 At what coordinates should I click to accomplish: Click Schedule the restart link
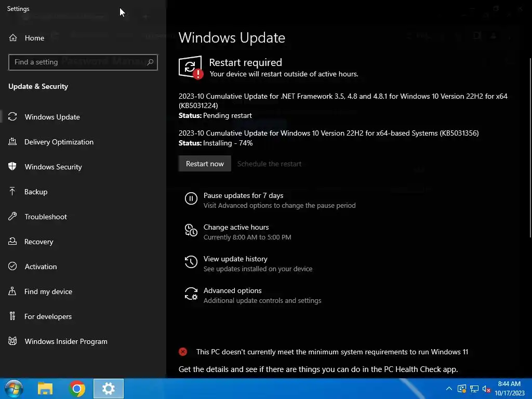tap(269, 164)
